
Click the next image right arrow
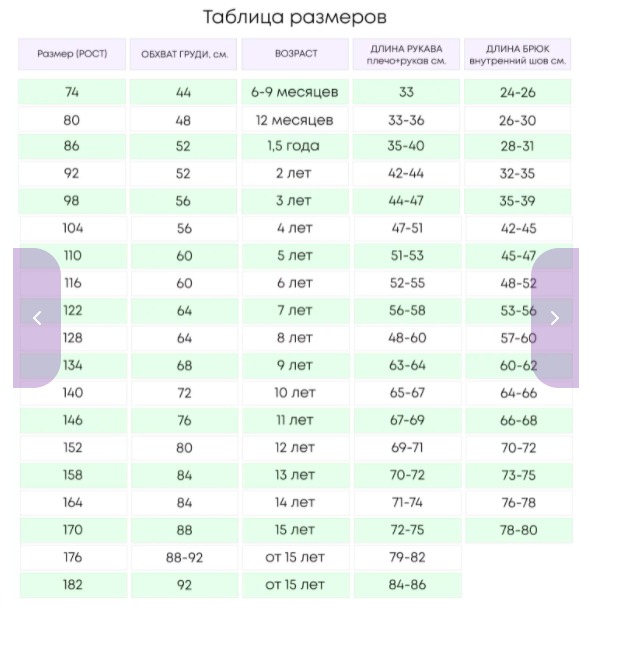tap(555, 318)
